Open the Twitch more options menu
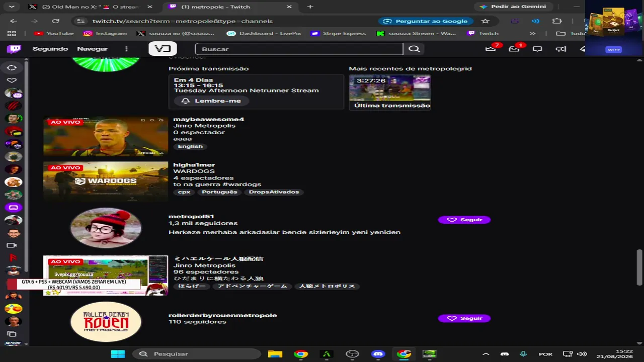 pos(126,49)
